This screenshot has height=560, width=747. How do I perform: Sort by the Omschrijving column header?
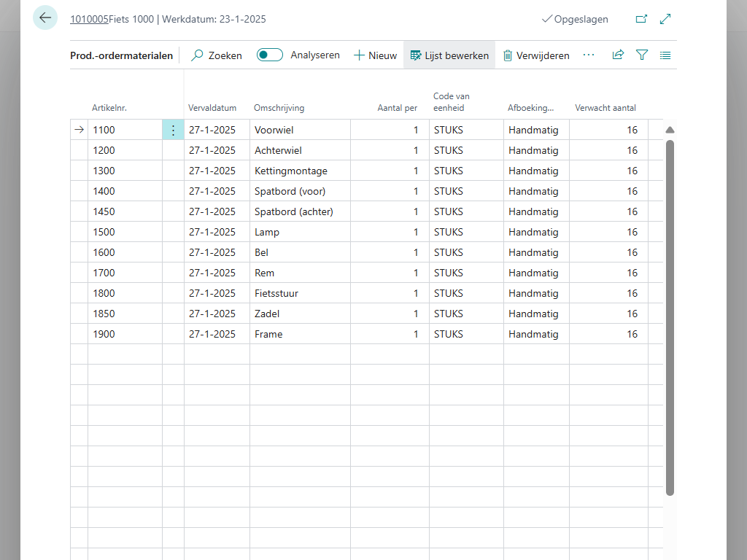[x=279, y=108]
